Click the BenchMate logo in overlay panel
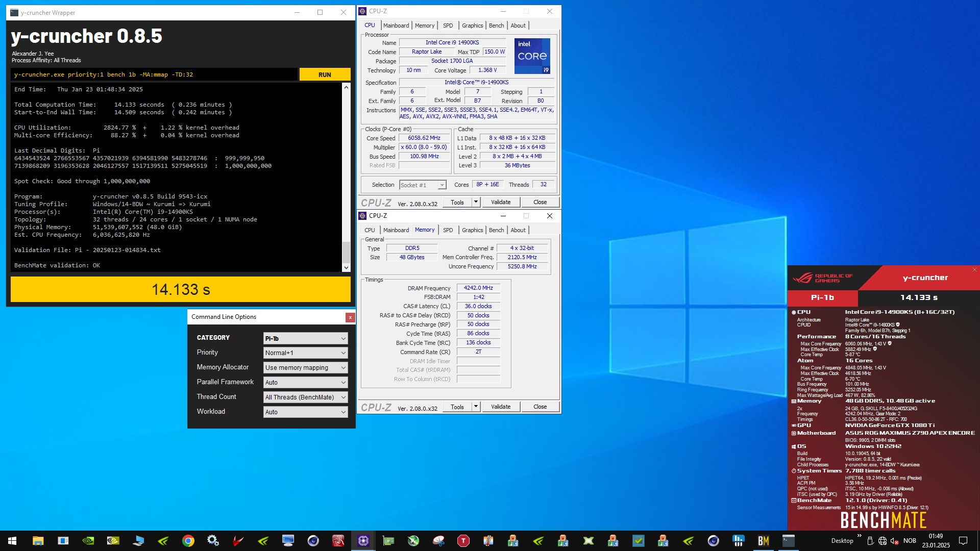This screenshot has height=551, width=980. 884,520
